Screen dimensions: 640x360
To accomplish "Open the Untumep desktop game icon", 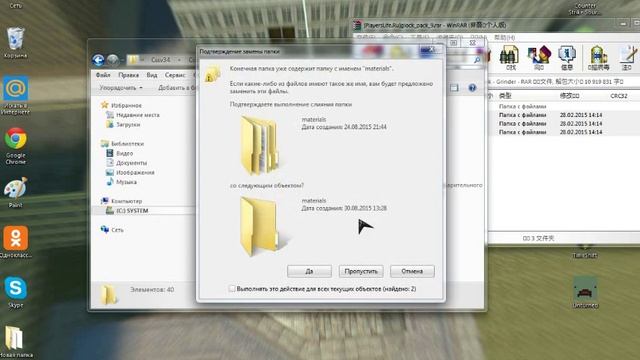I will tap(585, 292).
